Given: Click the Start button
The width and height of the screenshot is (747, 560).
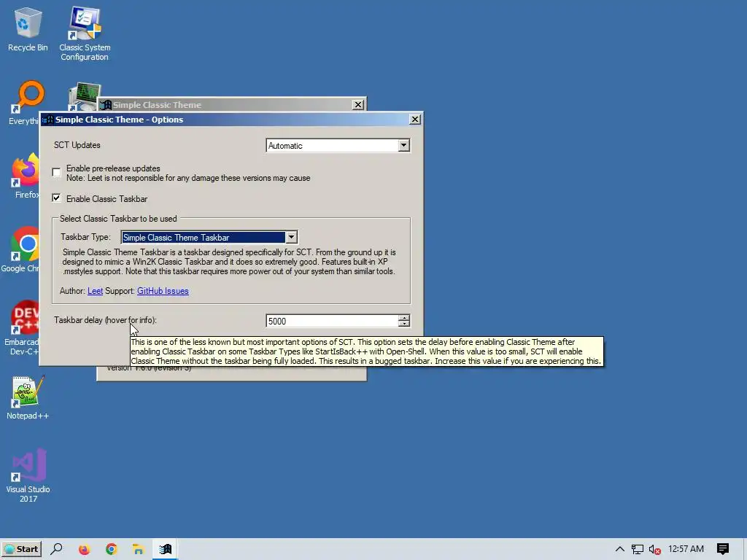Looking at the screenshot, I should click(x=21, y=549).
